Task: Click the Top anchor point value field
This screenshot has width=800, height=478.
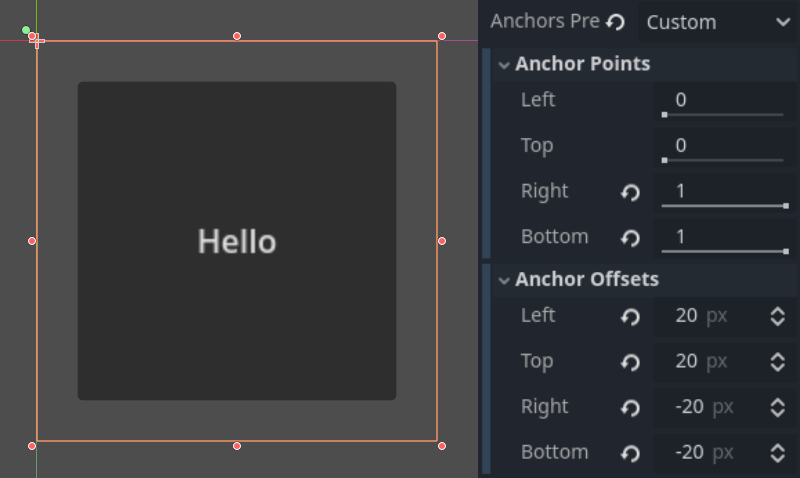Action: [x=722, y=146]
